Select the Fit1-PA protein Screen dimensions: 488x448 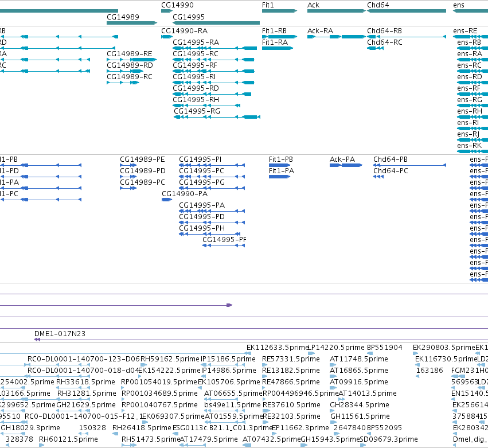coord(279,177)
